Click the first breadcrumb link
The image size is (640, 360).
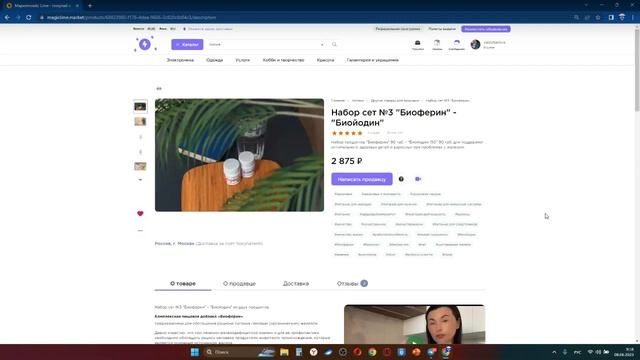338,100
